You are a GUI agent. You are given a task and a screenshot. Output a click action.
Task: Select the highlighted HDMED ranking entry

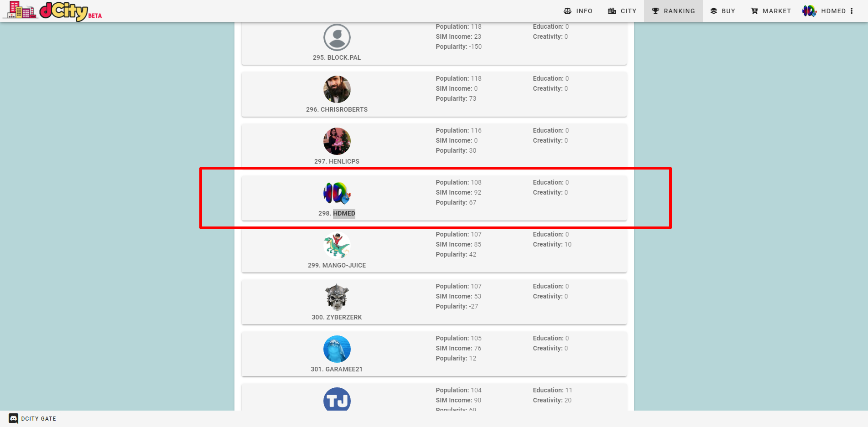[434, 198]
